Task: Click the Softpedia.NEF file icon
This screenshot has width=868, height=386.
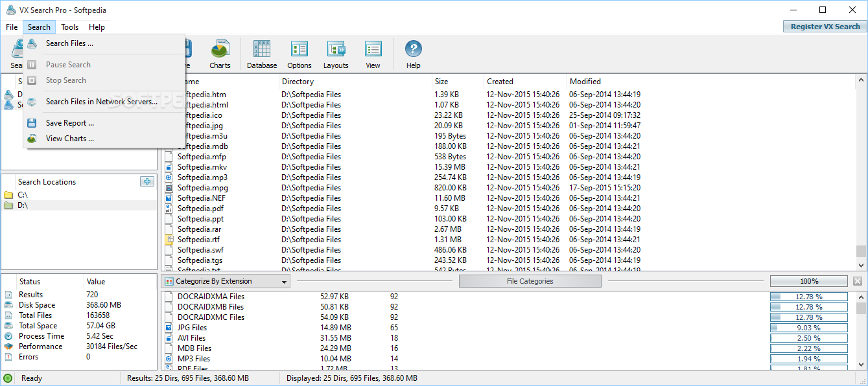Action: pyautogui.click(x=169, y=198)
